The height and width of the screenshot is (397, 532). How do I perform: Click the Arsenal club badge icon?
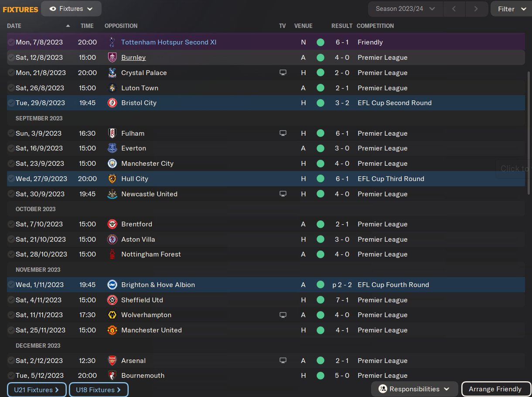click(112, 361)
